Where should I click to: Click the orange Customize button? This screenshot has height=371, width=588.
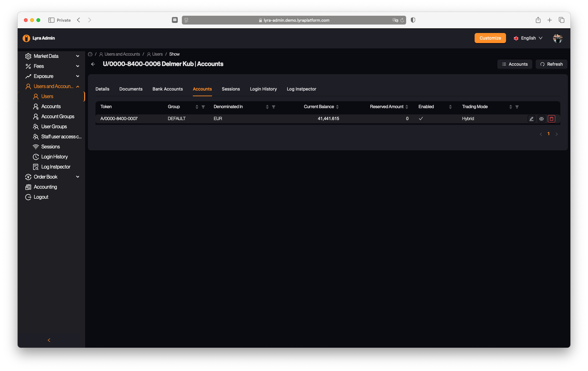coord(490,38)
